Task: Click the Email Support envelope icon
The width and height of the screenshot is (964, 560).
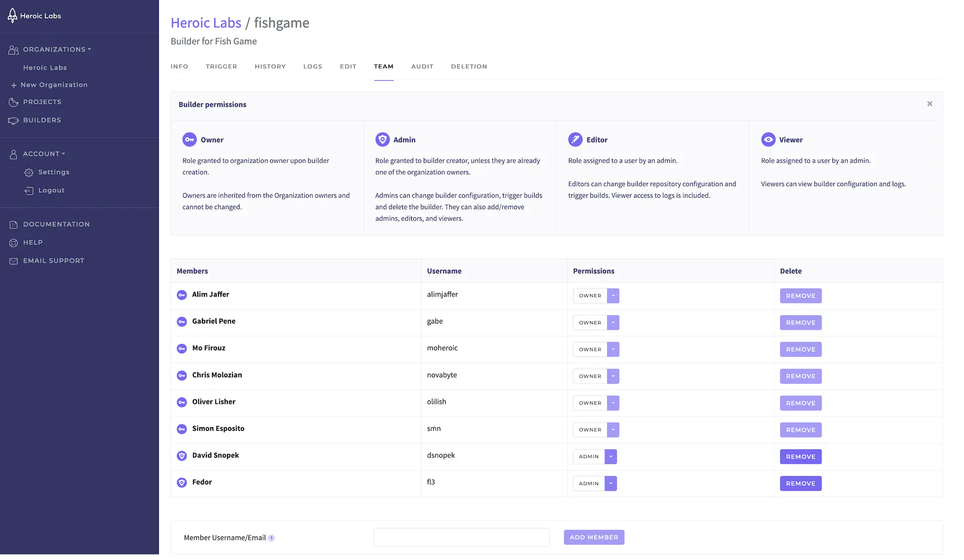Action: [14, 261]
